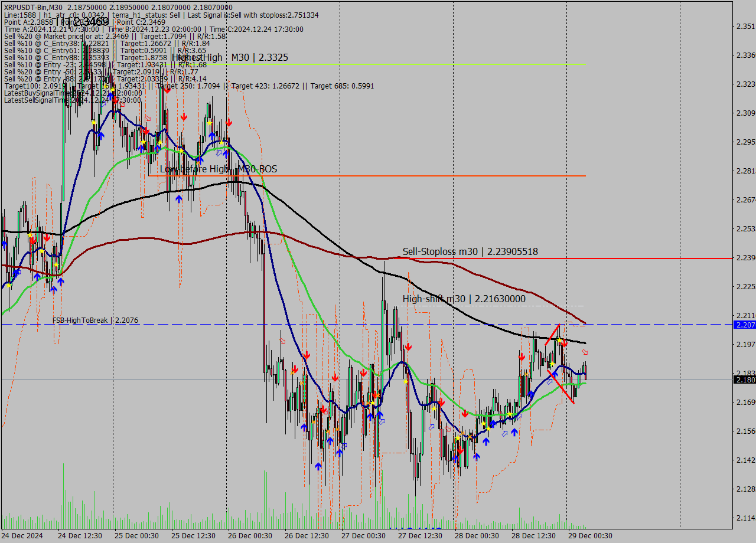Click 2.169 on the price axis
The image size is (756, 543).
(746, 402)
